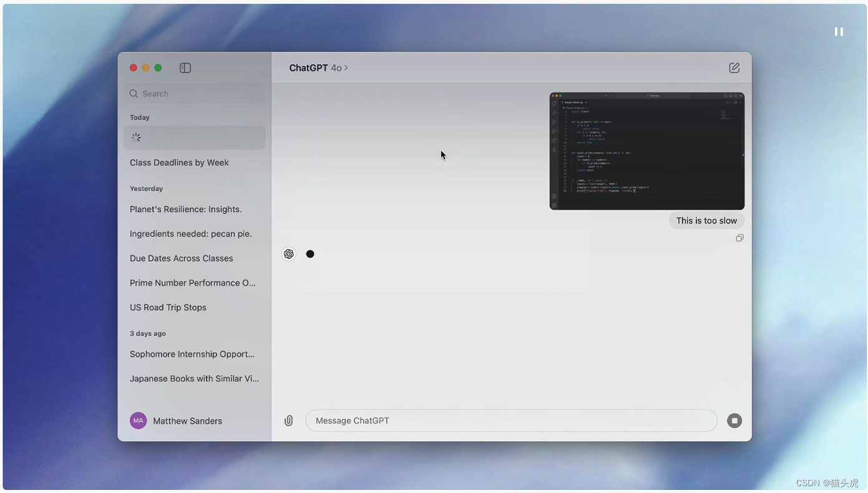Maximize the window with green button

158,68
